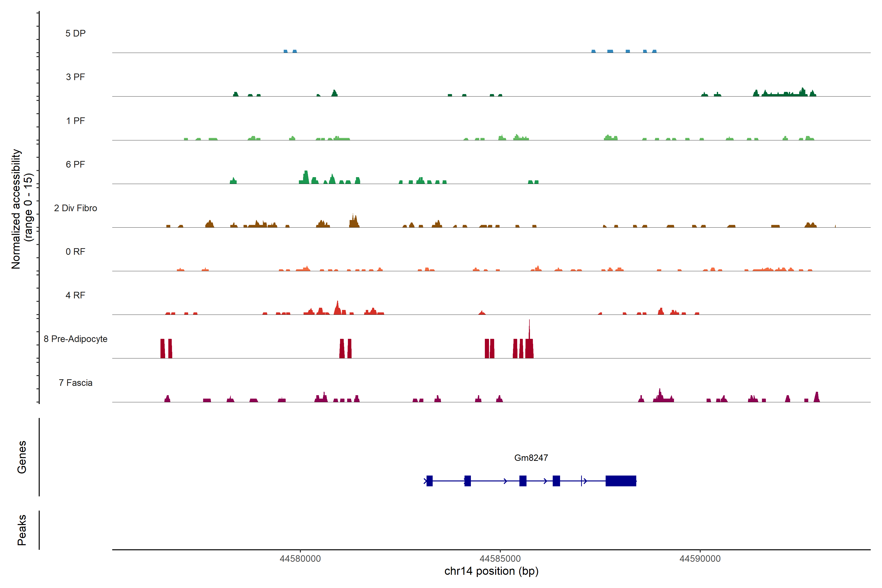Image resolution: width=882 pixels, height=588 pixels.
Task: Click the 4 RF track label
Action: [75, 295]
